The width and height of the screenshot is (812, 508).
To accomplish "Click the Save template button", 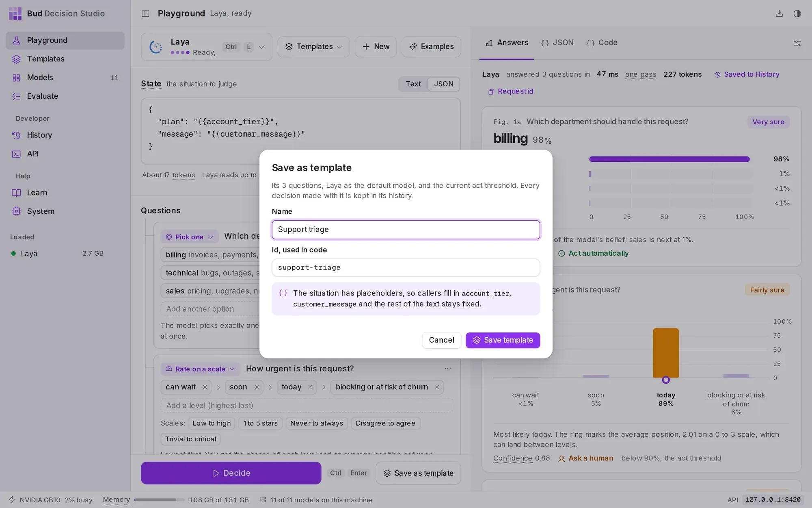I will click(x=503, y=340).
